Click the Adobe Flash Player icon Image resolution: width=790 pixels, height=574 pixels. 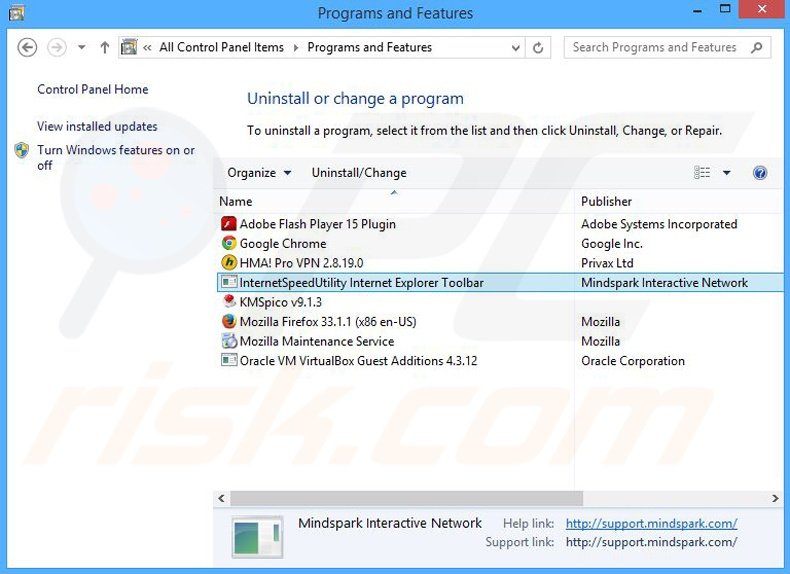point(229,224)
